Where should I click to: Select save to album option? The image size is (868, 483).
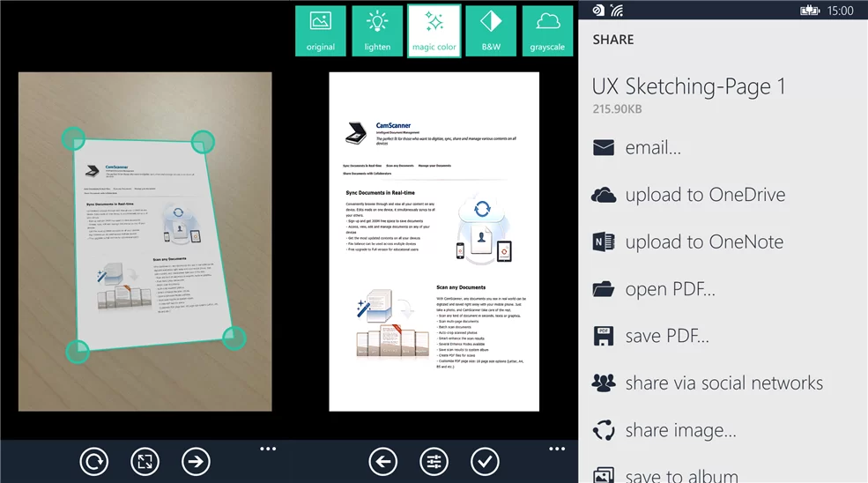(x=681, y=476)
